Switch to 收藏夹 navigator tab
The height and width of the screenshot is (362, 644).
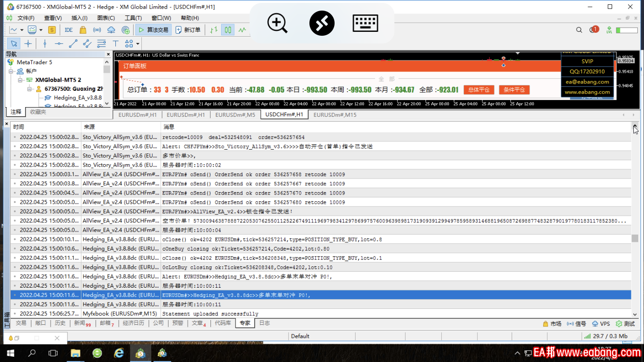[x=38, y=111]
